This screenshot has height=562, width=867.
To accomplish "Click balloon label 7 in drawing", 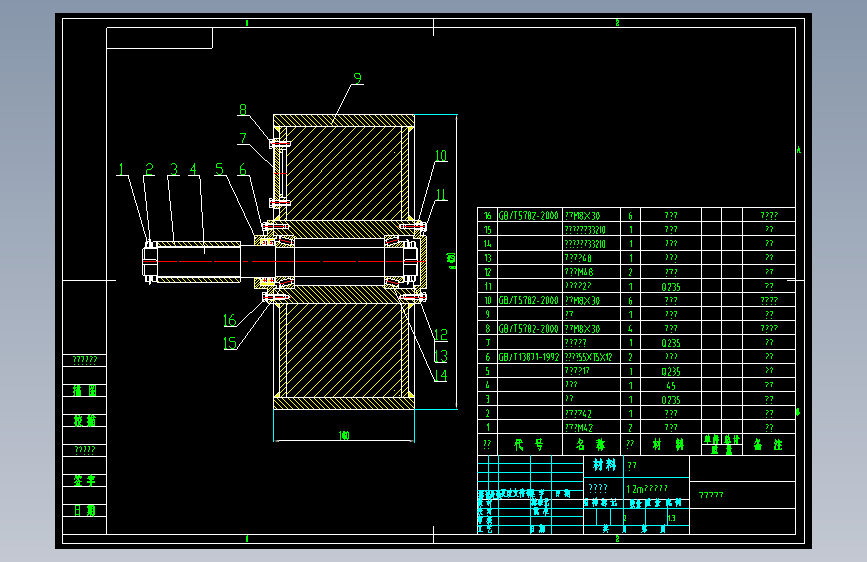I will (243, 138).
